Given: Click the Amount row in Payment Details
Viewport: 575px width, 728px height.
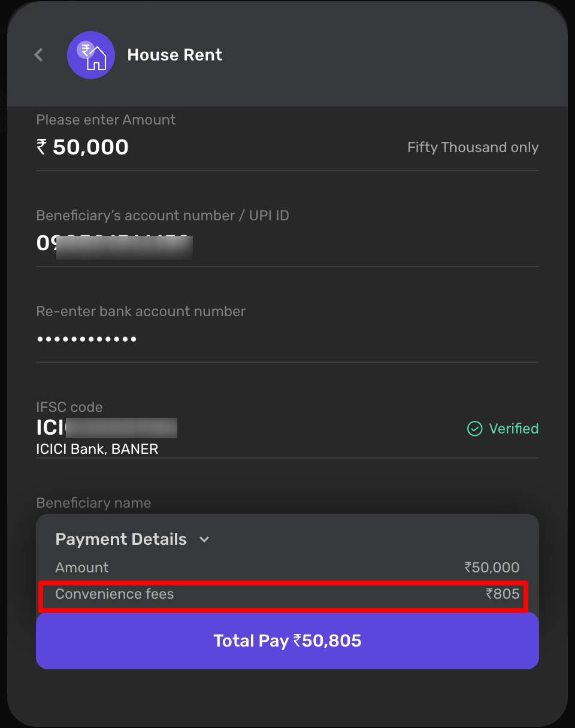Looking at the screenshot, I should (82, 568).
